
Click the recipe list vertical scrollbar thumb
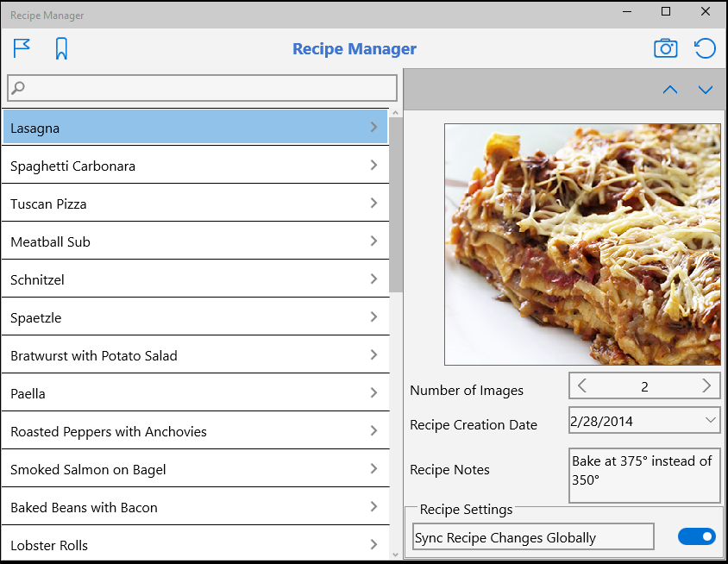click(x=396, y=204)
